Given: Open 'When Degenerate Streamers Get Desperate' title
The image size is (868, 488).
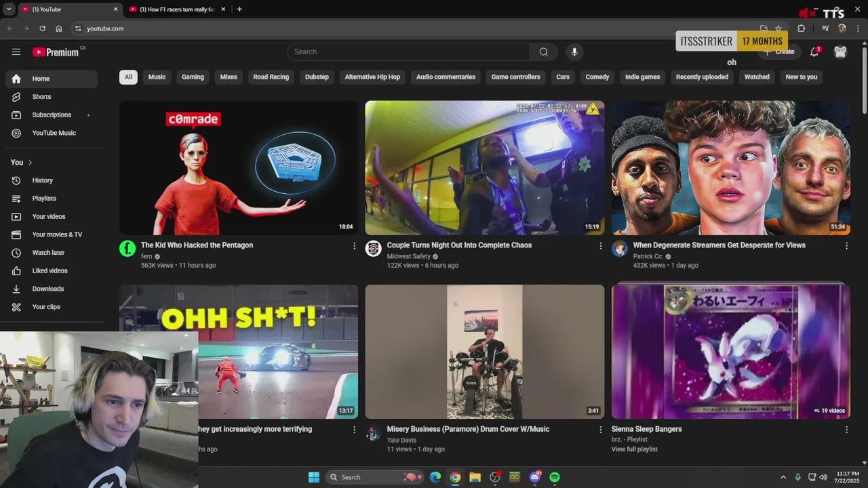Looking at the screenshot, I should pos(719,245).
